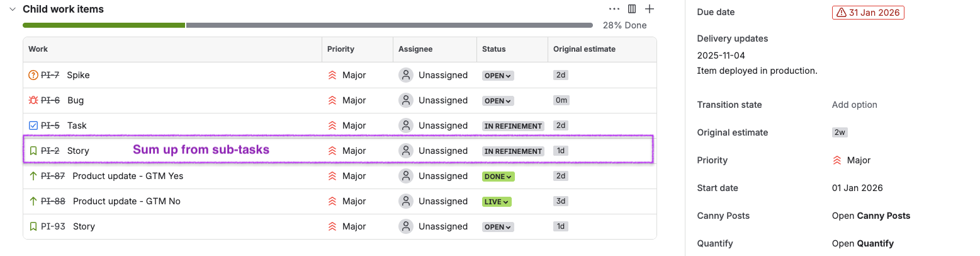Click Major priority icon in PI-88 row
This screenshot has height=256, width=980.
332,201
